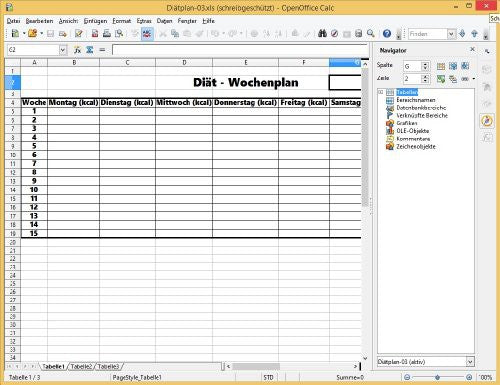This screenshot has height=385, width=500.
Task: Open the Drag Mode dropdown arrow
Action: pos(473,79)
